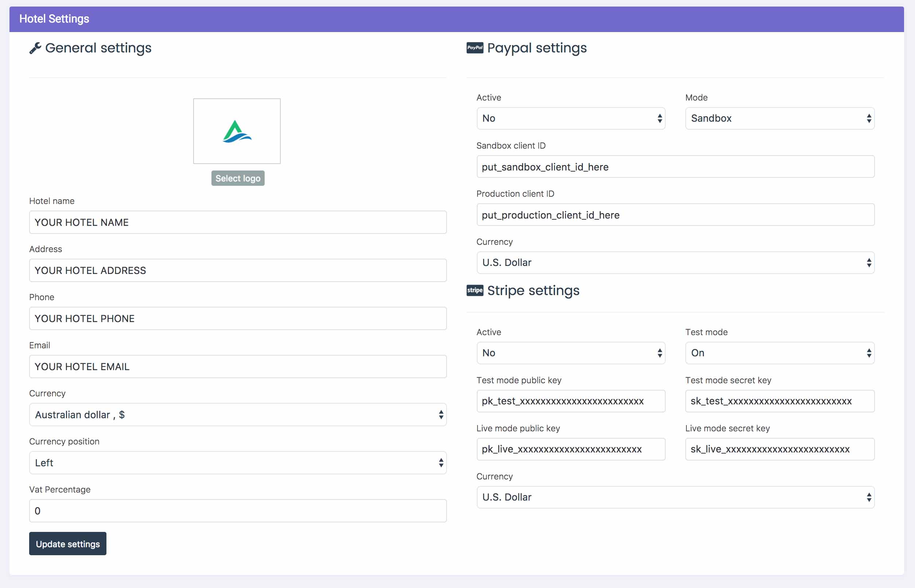Open the Stripe Currency dropdown

(675, 497)
